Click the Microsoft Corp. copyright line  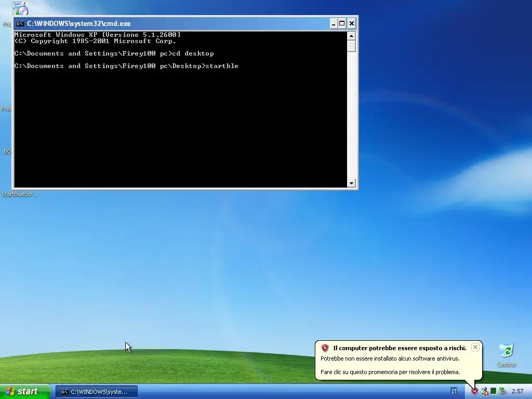coord(95,41)
